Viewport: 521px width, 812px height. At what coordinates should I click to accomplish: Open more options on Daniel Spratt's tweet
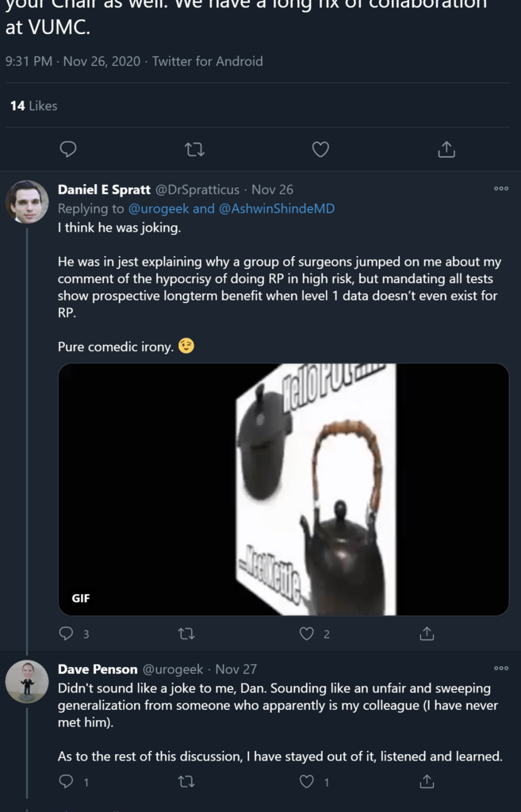click(x=501, y=189)
